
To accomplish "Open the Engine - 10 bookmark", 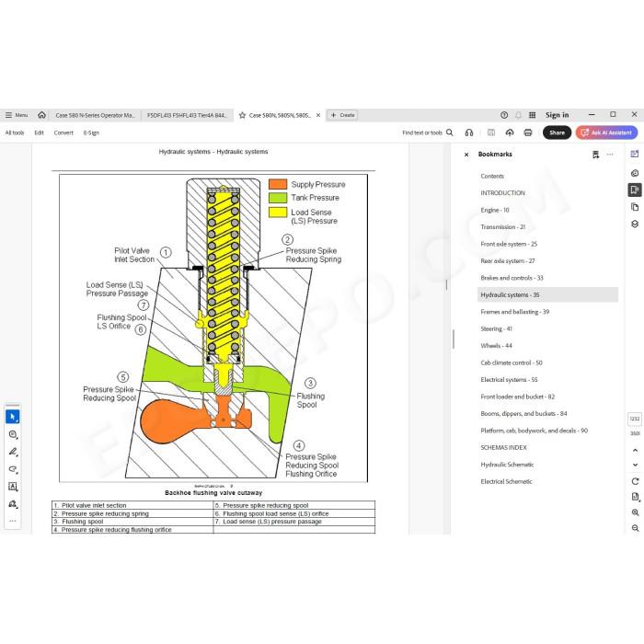I will pyautogui.click(x=495, y=210).
